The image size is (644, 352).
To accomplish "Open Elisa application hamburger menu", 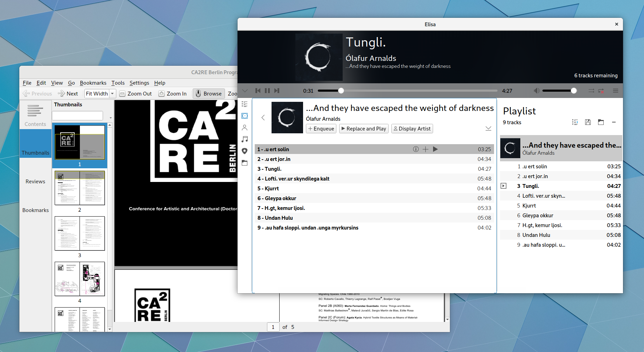I will point(616,91).
